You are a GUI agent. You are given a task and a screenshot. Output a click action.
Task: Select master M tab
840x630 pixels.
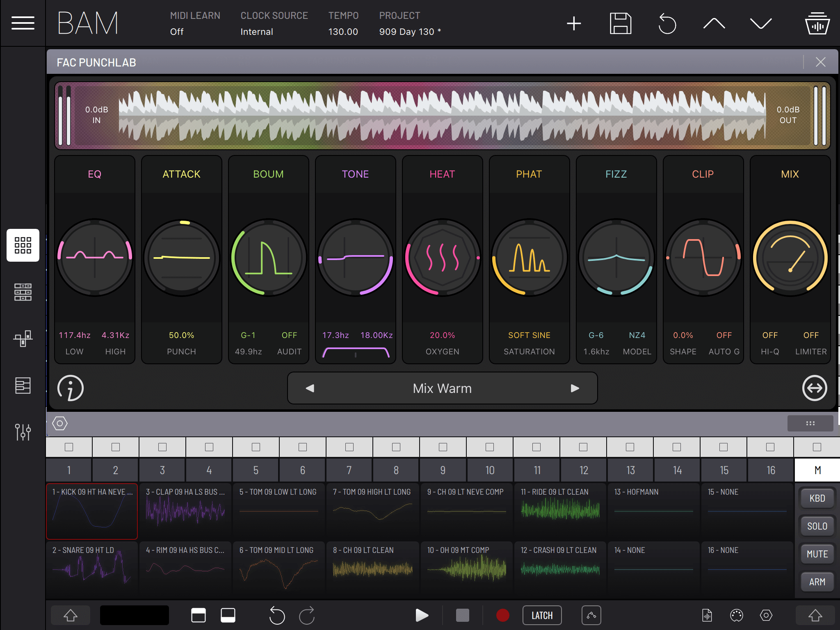pos(817,470)
